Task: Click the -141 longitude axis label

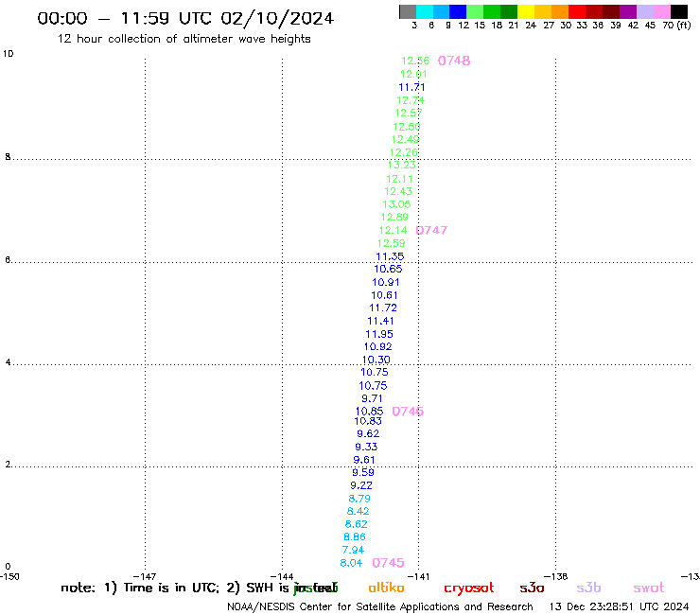Action: point(418,577)
